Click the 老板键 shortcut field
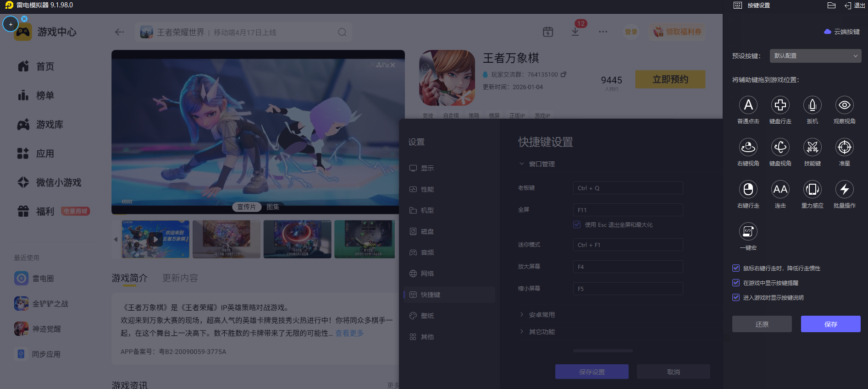Viewport: 868px width, 389px height. click(x=628, y=188)
